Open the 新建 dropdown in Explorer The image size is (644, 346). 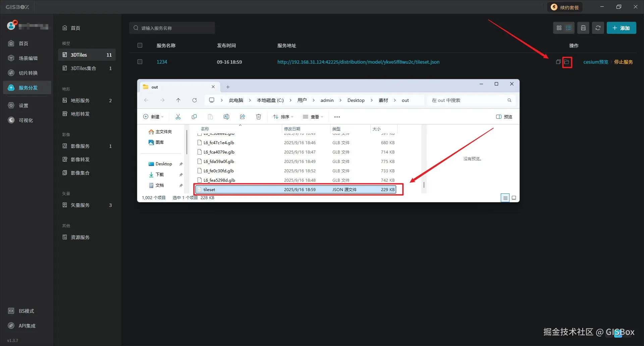pos(153,117)
